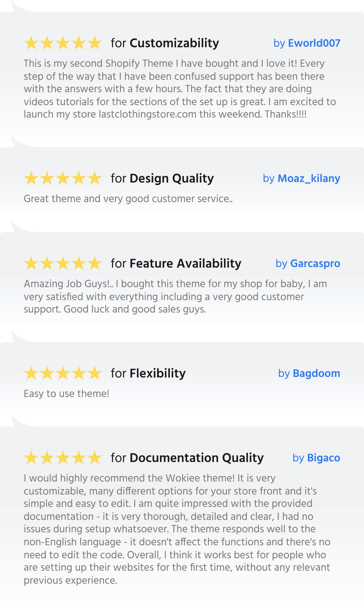
Task: Click the fifth star in Customizability review
Action: [95, 43]
